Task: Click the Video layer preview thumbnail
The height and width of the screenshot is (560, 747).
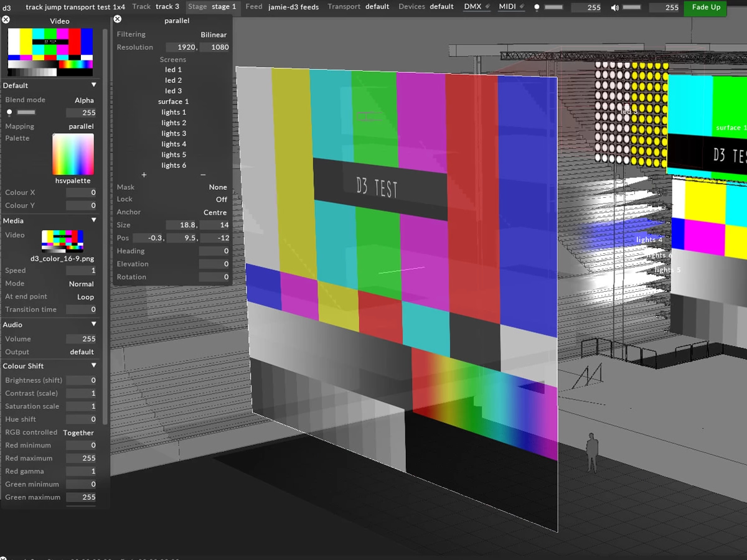Action: point(50,52)
